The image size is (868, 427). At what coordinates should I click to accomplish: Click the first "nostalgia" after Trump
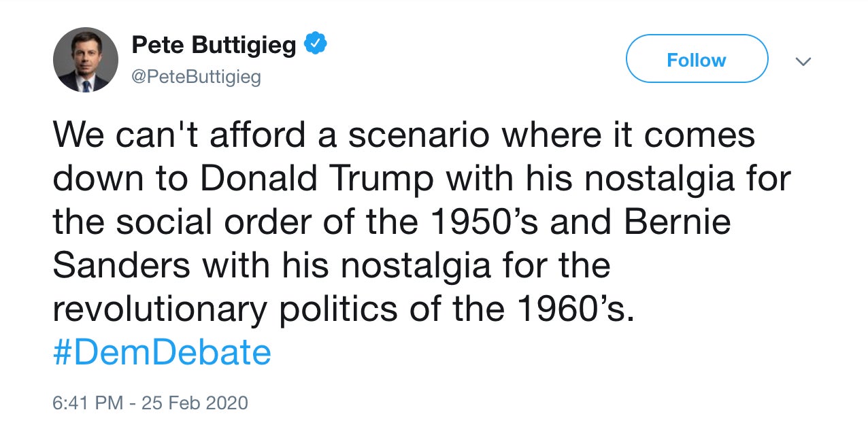point(657,179)
